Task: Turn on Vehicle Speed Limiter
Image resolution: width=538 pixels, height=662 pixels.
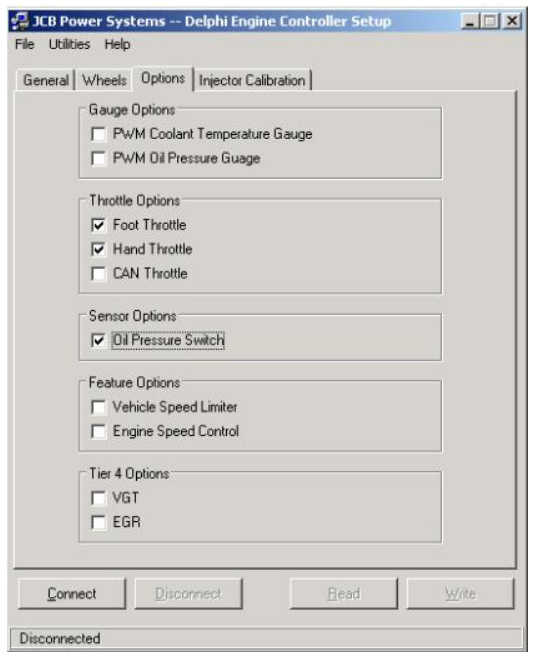Action: (98, 407)
